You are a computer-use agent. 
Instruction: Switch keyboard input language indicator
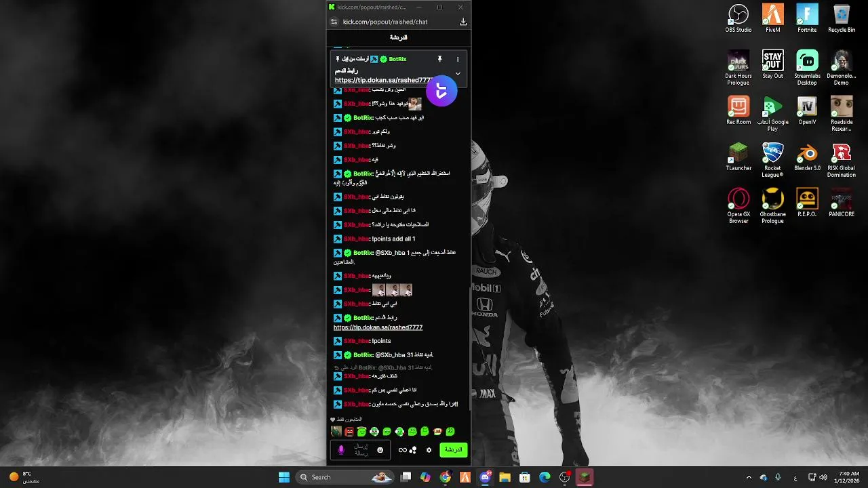pyautogui.click(x=795, y=477)
